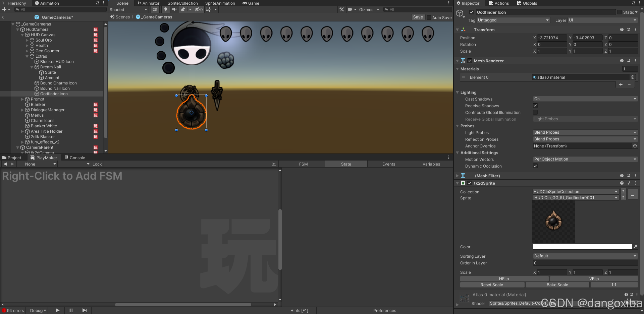Toggle scene audio speaker icon

pyautogui.click(x=174, y=9)
